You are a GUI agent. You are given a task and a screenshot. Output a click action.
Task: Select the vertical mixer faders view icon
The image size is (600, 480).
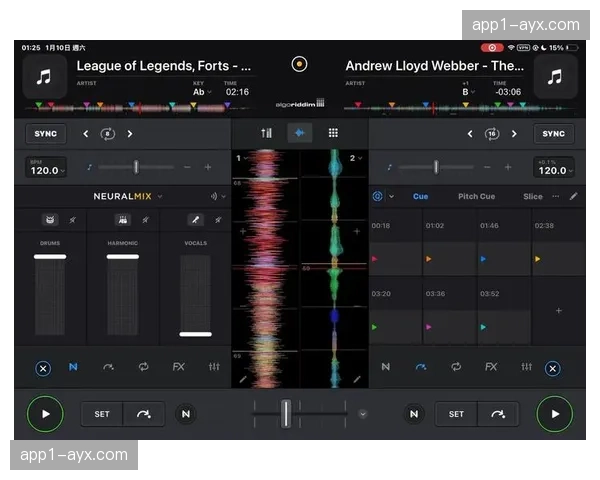[266, 133]
